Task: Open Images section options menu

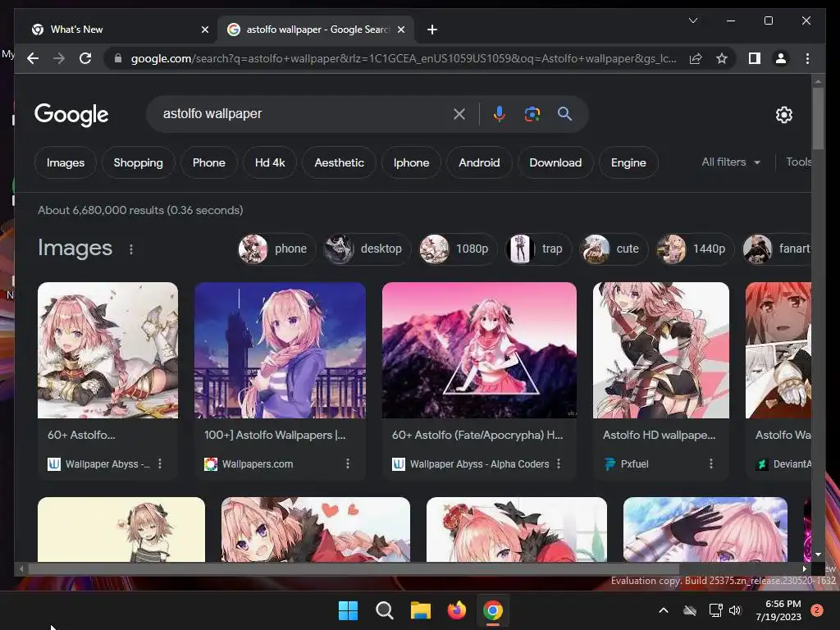Action: point(131,249)
